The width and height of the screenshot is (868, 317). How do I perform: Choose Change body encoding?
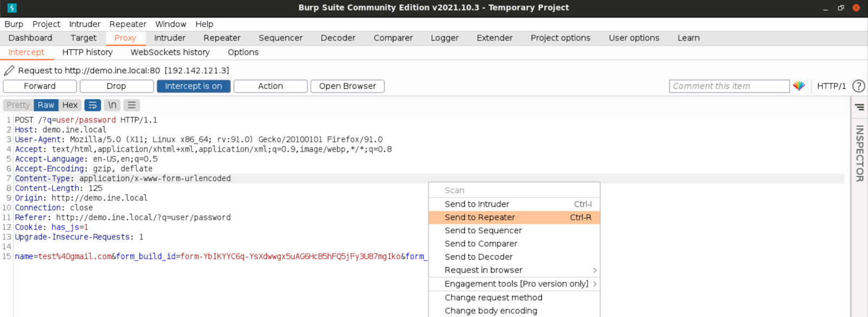(514, 310)
